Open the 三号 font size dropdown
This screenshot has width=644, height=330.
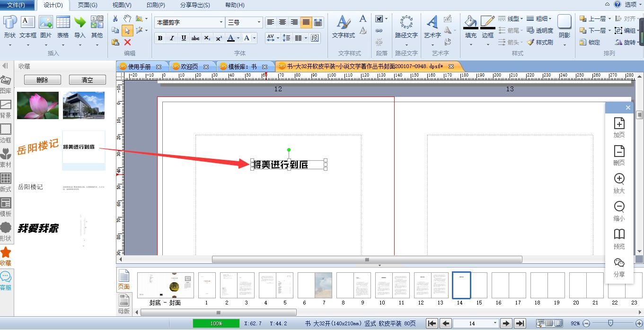259,22
